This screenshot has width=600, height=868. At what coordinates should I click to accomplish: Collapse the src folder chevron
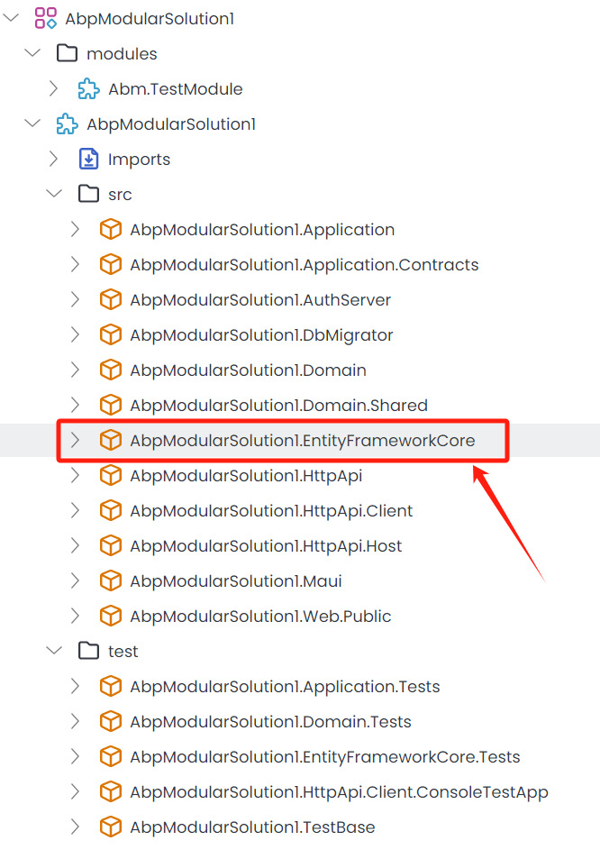[x=54, y=194]
